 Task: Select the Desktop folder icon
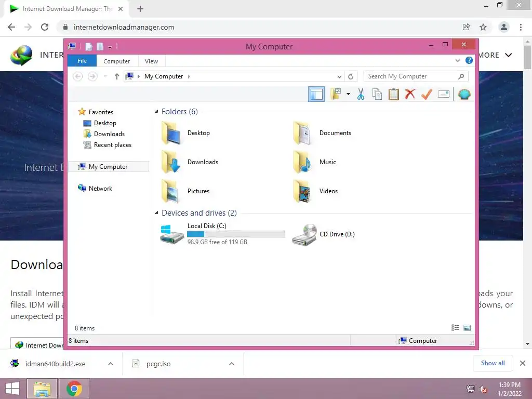tap(170, 133)
